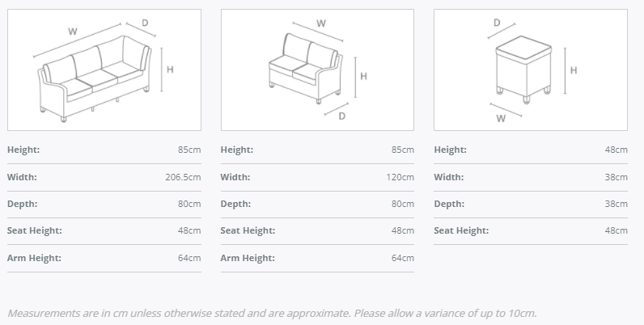Click the 206.5cm width value
This screenshot has width=644, height=325.
click(x=182, y=177)
